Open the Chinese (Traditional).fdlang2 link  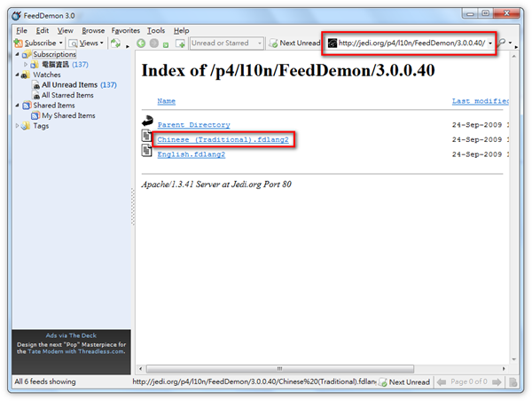[x=223, y=139]
